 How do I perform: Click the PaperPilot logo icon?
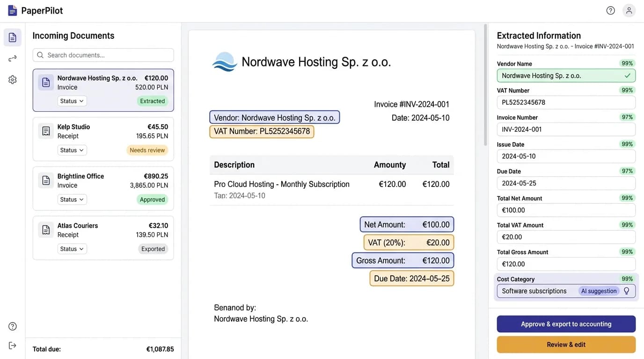point(13,10)
